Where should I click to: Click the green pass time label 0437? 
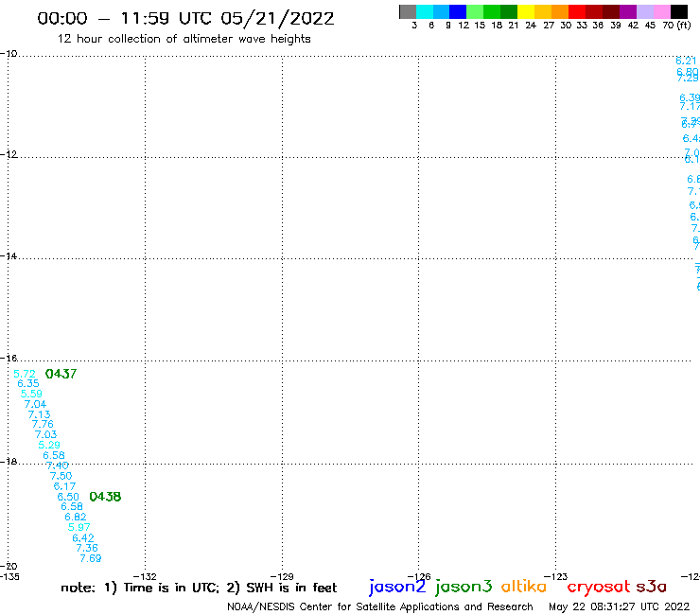61,374
